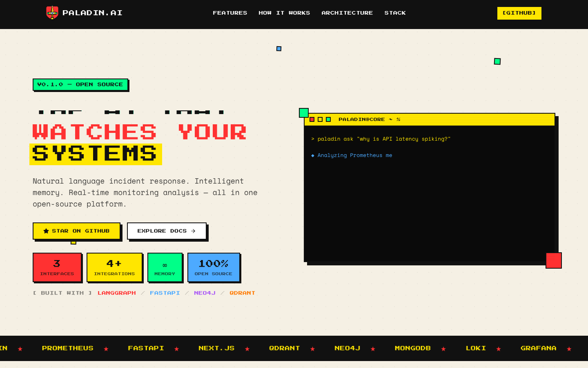Click the red star after LOKI

(x=499, y=349)
